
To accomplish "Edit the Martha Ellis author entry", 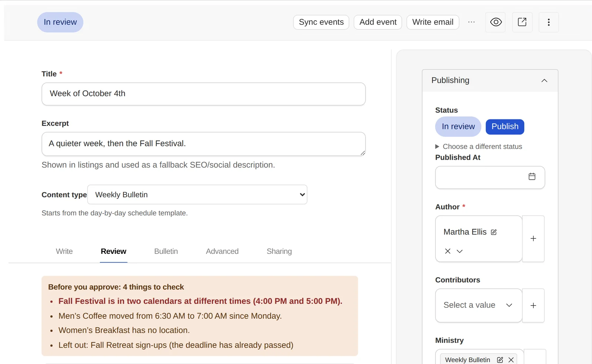I will click(x=494, y=232).
